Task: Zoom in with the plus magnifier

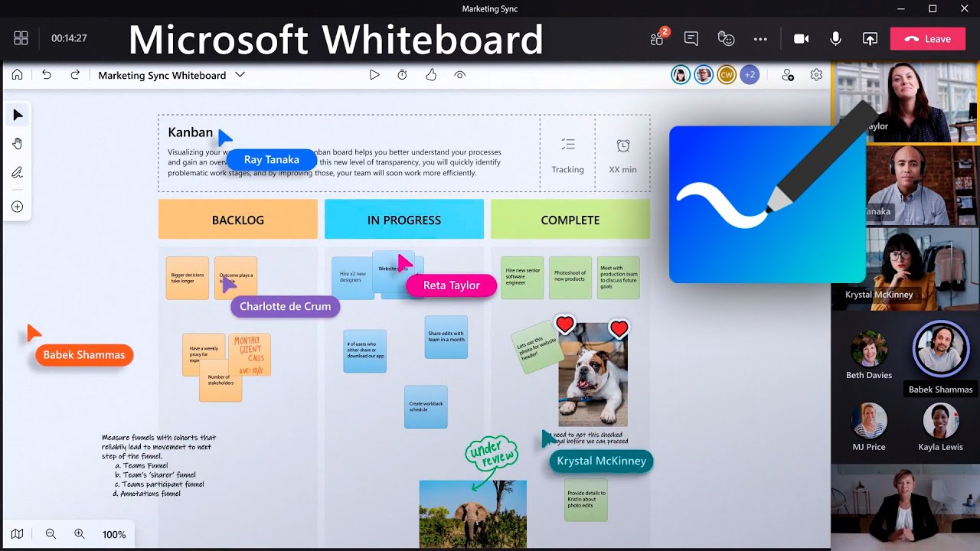Action: coord(80,534)
